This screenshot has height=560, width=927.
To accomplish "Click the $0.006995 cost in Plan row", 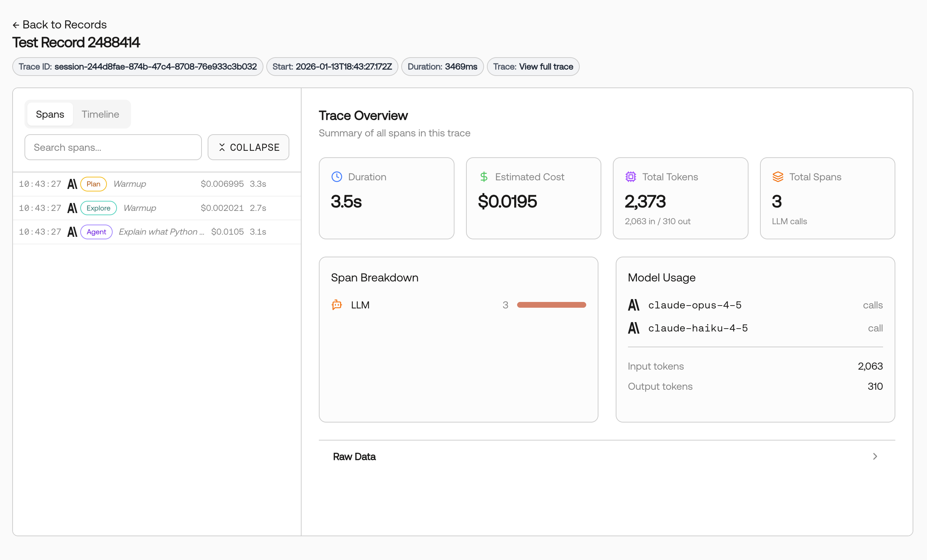I will click(x=222, y=184).
